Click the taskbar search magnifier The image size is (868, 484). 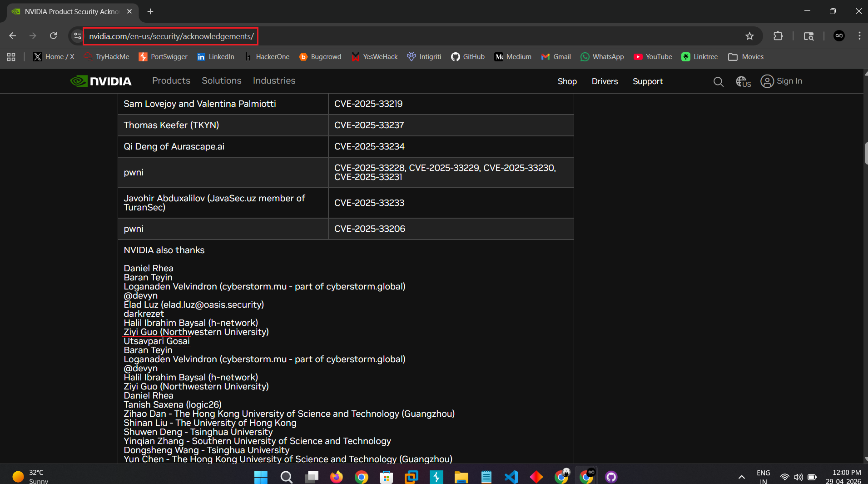(286, 477)
